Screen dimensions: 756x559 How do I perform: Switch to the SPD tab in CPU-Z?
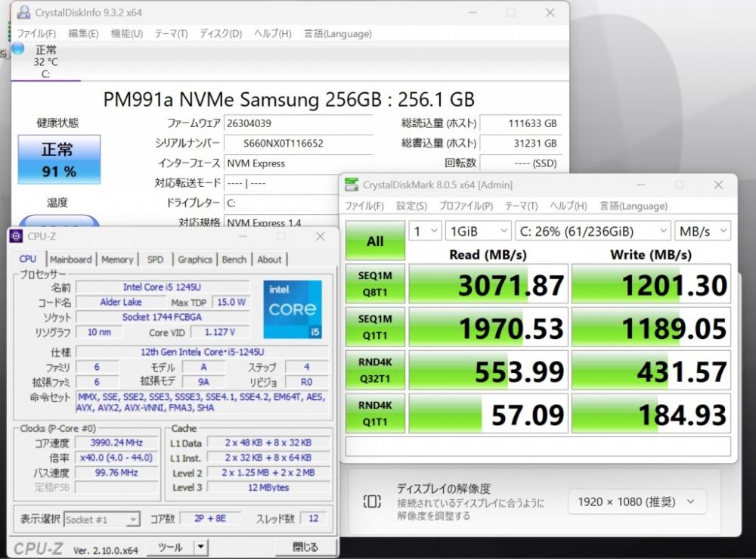tap(155, 259)
